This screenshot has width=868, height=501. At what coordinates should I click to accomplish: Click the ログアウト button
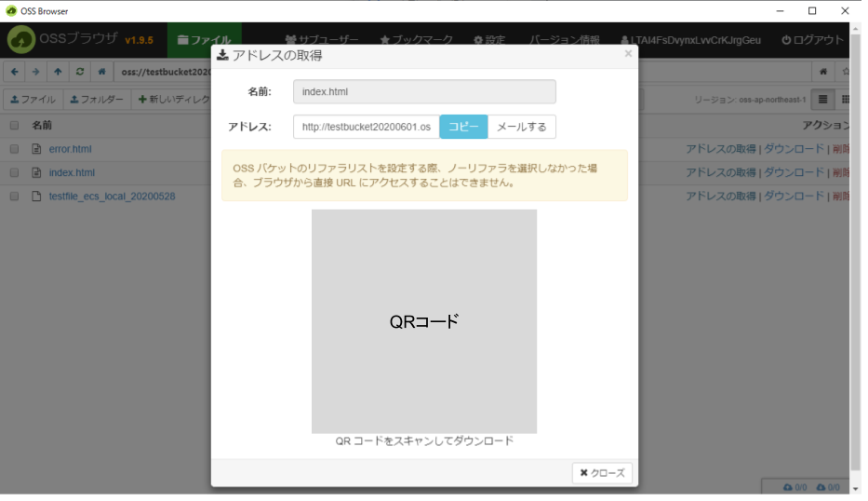point(812,40)
